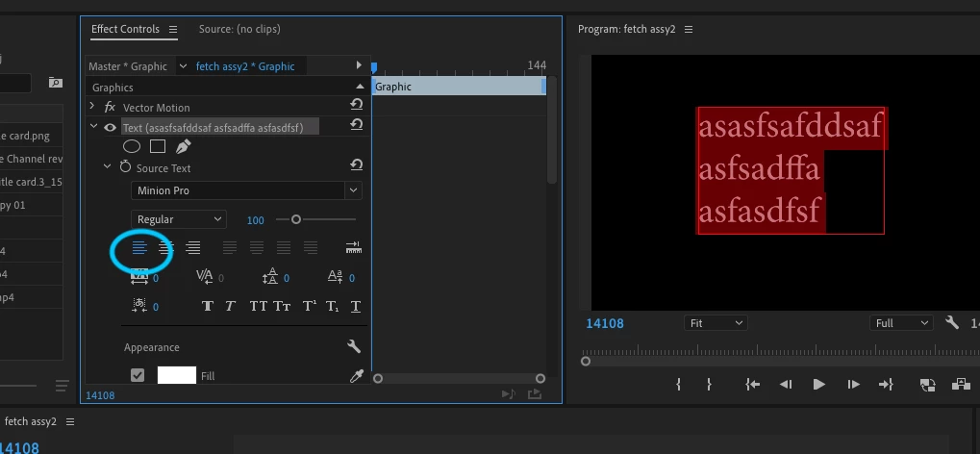This screenshot has width=980, height=454.
Task: Open the white Fill color swatch
Action: coord(177,375)
